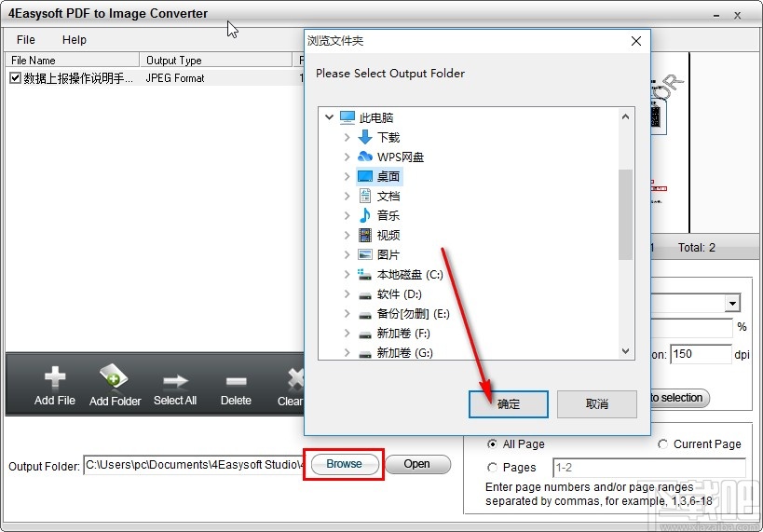Select the 新加卷 (F:) drive icon
763x532 pixels.
[x=365, y=334]
